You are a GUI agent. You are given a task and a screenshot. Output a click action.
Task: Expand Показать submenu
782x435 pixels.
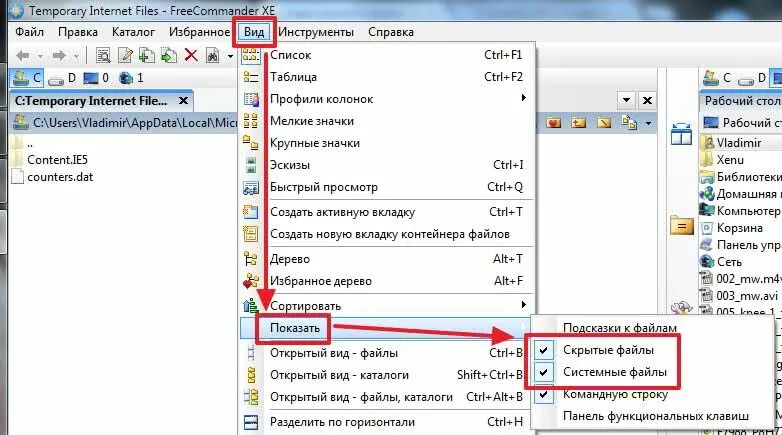(x=387, y=328)
